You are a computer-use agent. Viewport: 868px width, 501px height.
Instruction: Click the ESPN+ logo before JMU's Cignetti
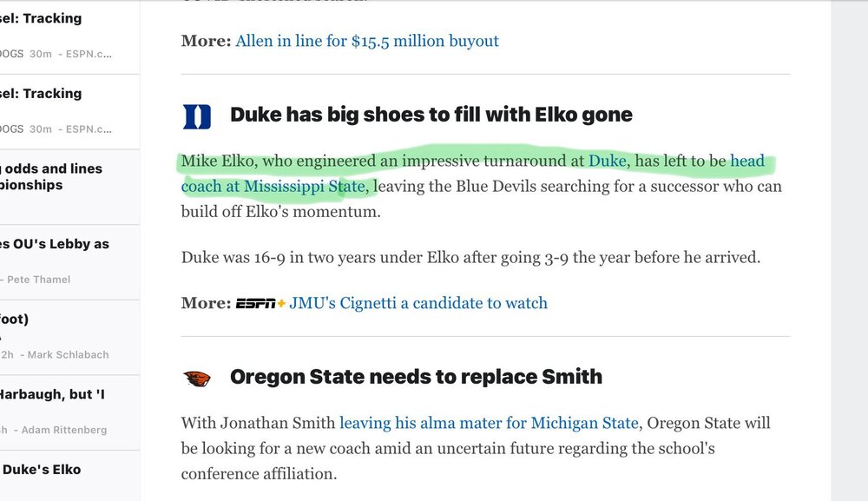[260, 303]
